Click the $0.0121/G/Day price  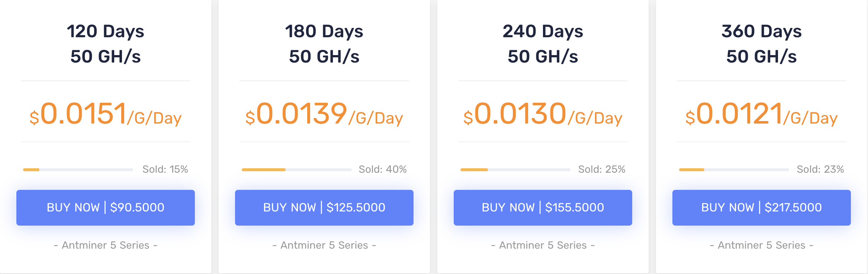(762, 114)
